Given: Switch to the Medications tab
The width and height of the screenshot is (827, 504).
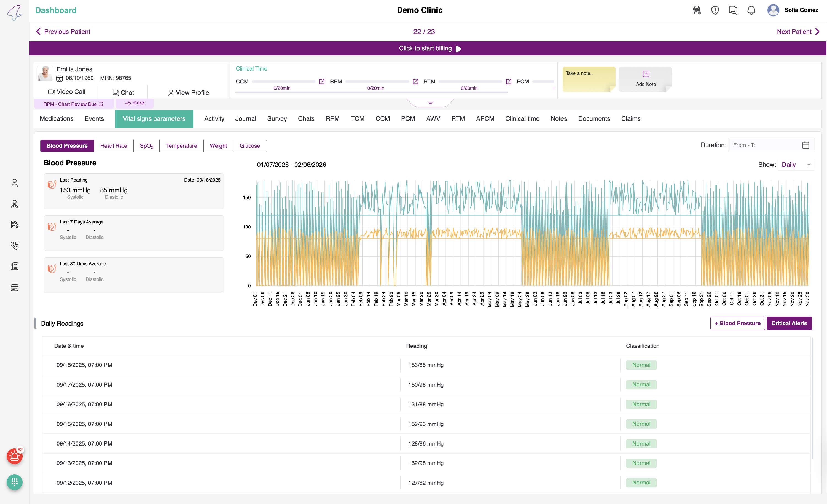Looking at the screenshot, I should tap(57, 118).
